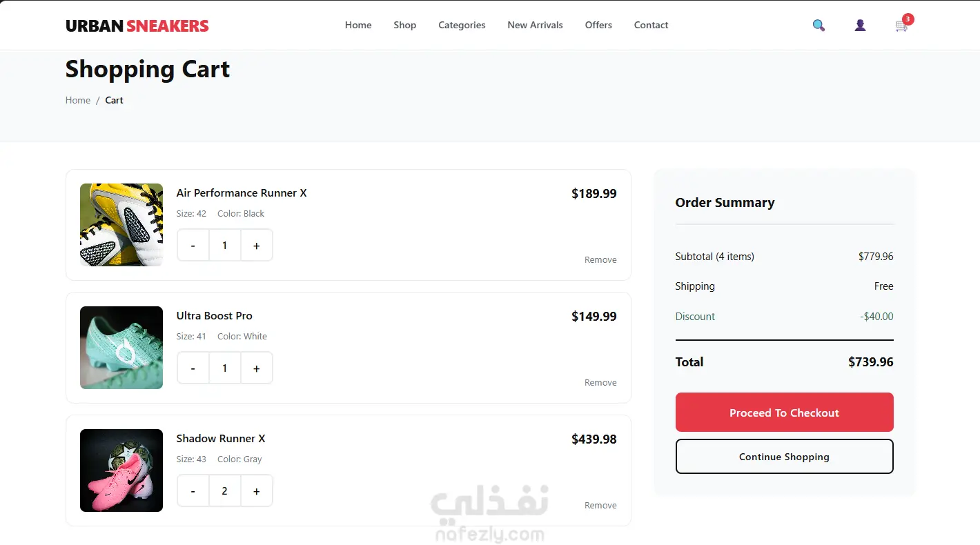Open the Shadow Runner X product thumbnail
This screenshot has height=545, width=980.
pos(121,470)
